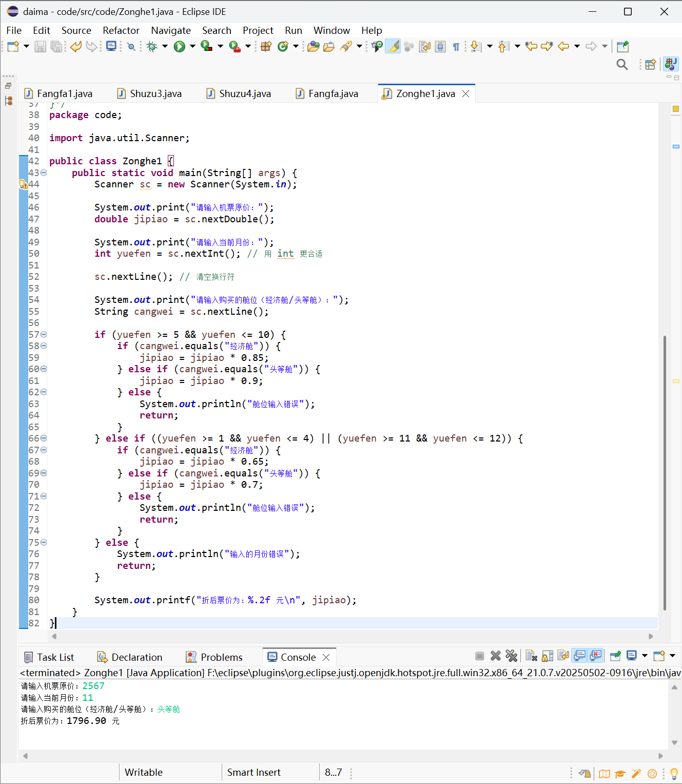Open the Debug dropdown arrow

165,47
